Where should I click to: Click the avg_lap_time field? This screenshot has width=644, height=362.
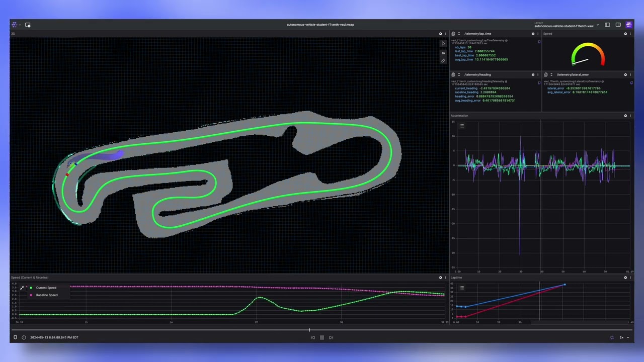[x=481, y=59]
